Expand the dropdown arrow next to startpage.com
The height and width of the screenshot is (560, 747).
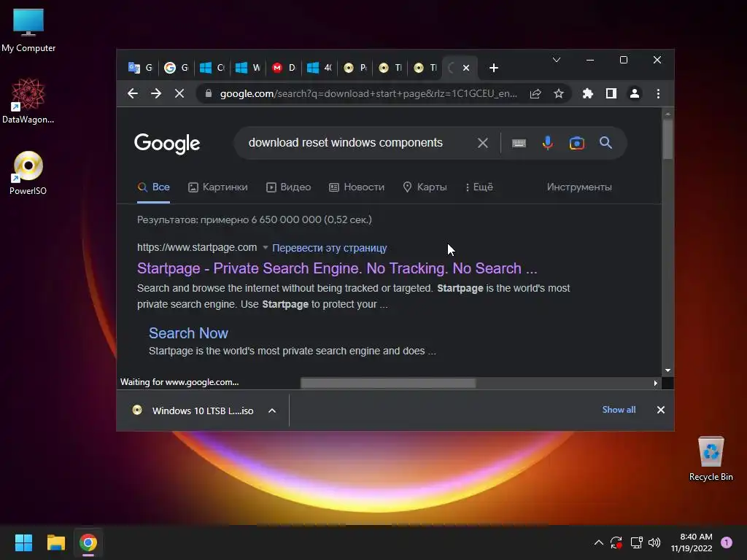[266, 248]
